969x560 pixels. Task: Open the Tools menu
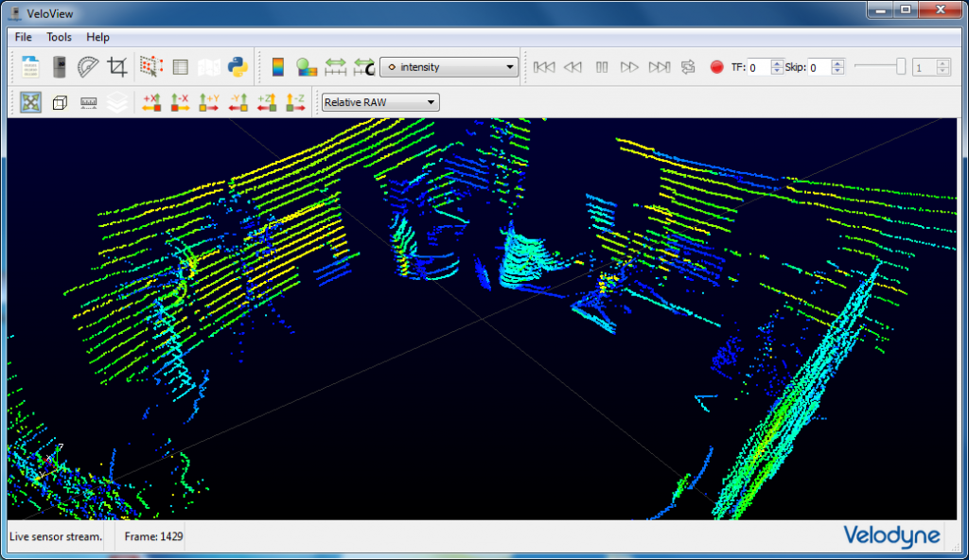59,37
